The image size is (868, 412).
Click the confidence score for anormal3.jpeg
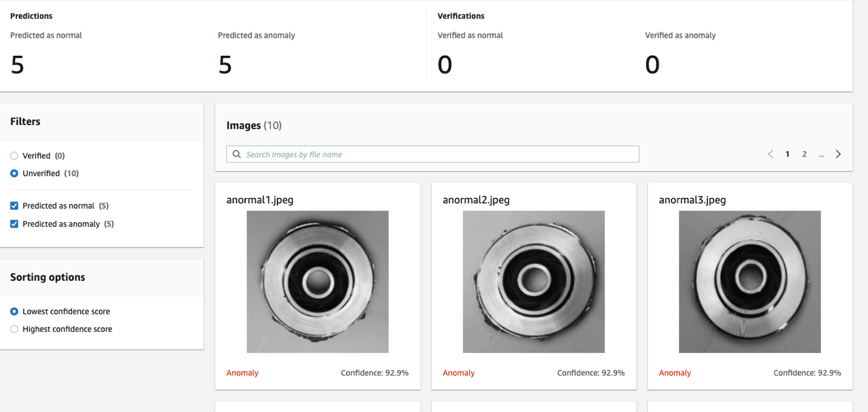point(807,373)
